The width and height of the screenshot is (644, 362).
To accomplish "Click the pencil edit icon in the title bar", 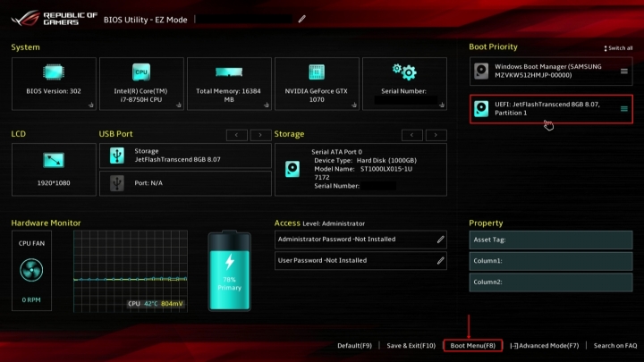I will [302, 19].
